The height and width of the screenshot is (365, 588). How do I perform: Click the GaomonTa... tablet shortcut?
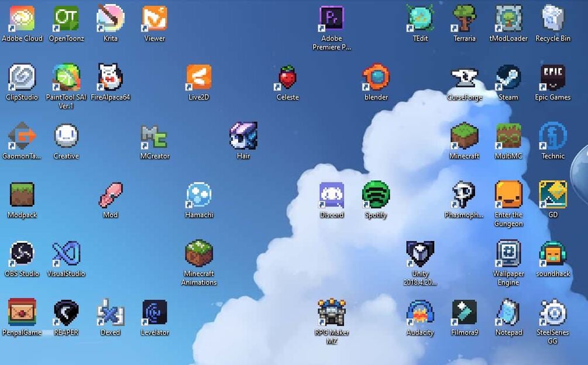click(22, 136)
